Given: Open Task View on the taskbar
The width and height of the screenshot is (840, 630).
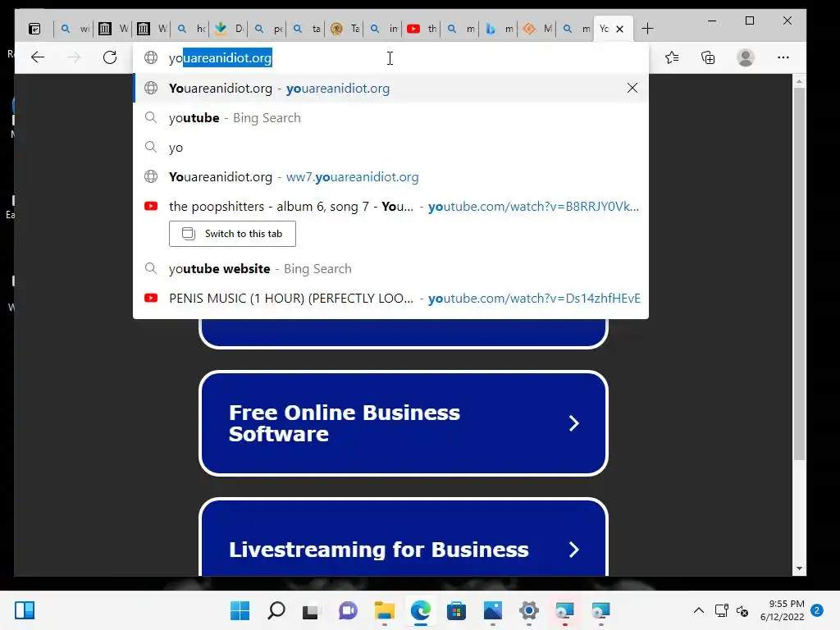Looking at the screenshot, I should click(x=311, y=610).
